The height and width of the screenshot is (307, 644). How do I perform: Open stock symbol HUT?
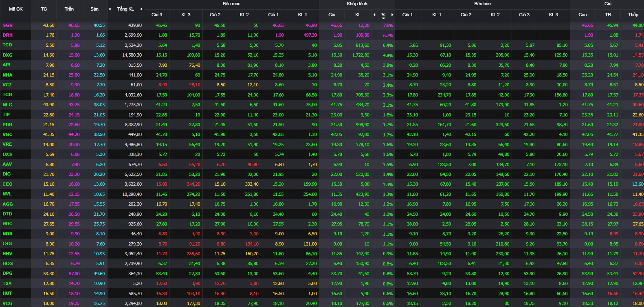pos(7,293)
